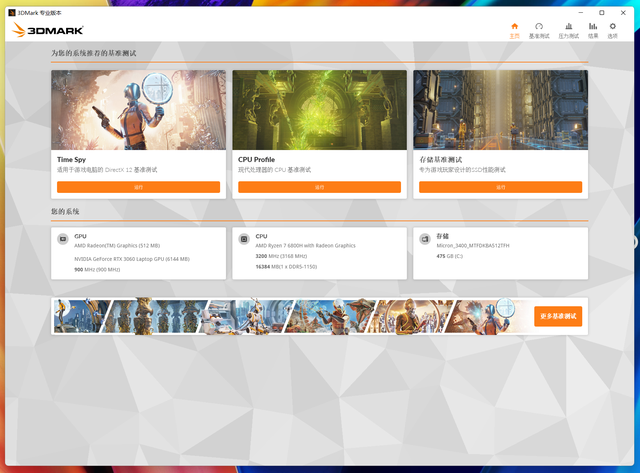Click the GPU chip icon in system panel
This screenshot has width=640, height=473.
point(63,239)
